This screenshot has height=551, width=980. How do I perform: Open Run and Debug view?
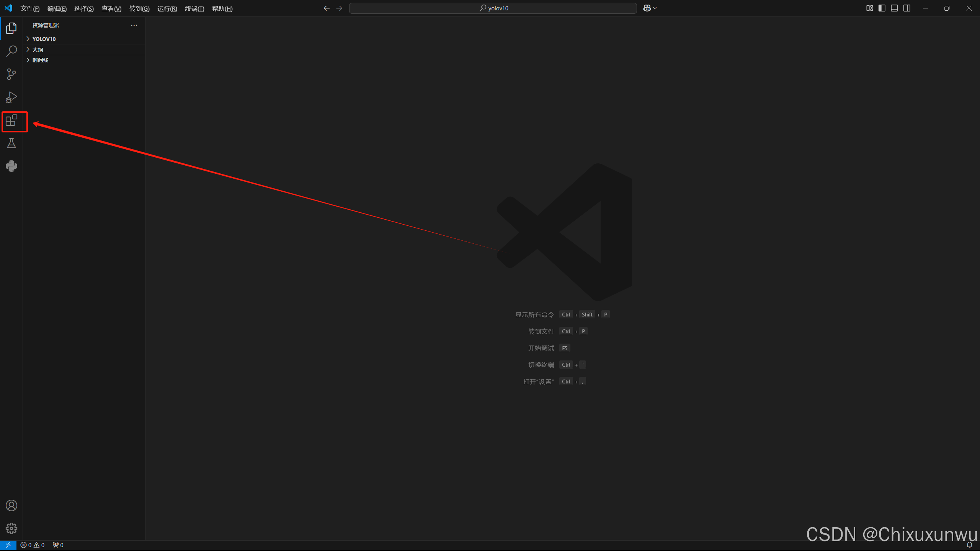pyautogui.click(x=11, y=97)
